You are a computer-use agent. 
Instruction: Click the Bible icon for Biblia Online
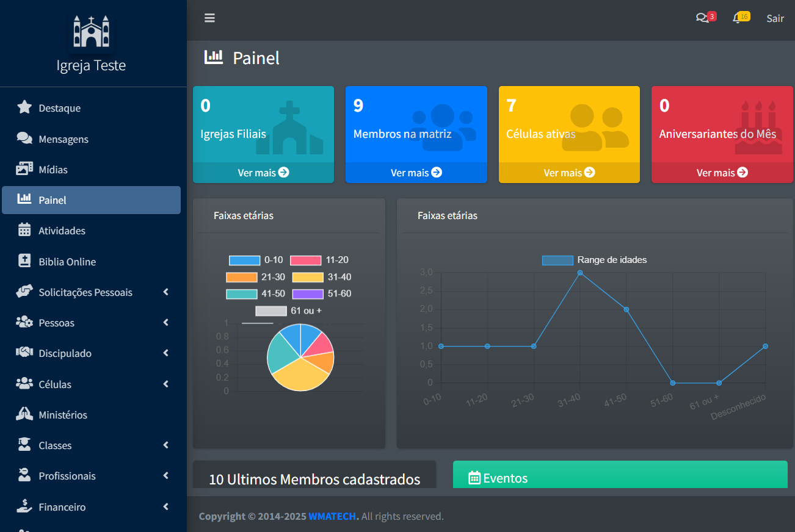coord(24,261)
